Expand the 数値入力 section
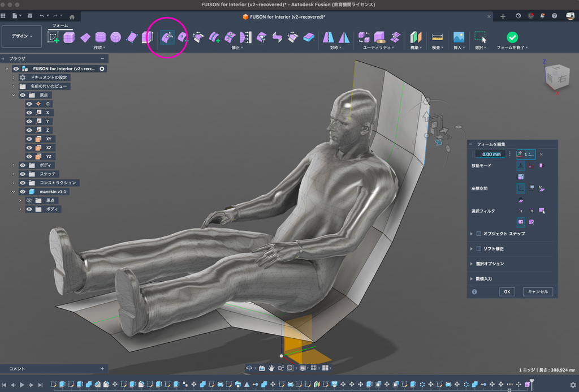The image size is (579, 392). click(x=472, y=278)
